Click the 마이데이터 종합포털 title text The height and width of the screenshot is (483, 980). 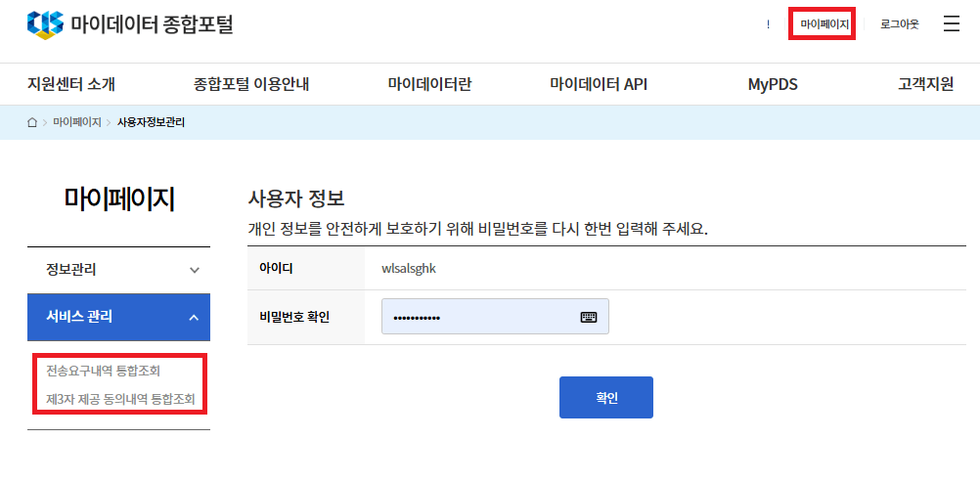152,25
